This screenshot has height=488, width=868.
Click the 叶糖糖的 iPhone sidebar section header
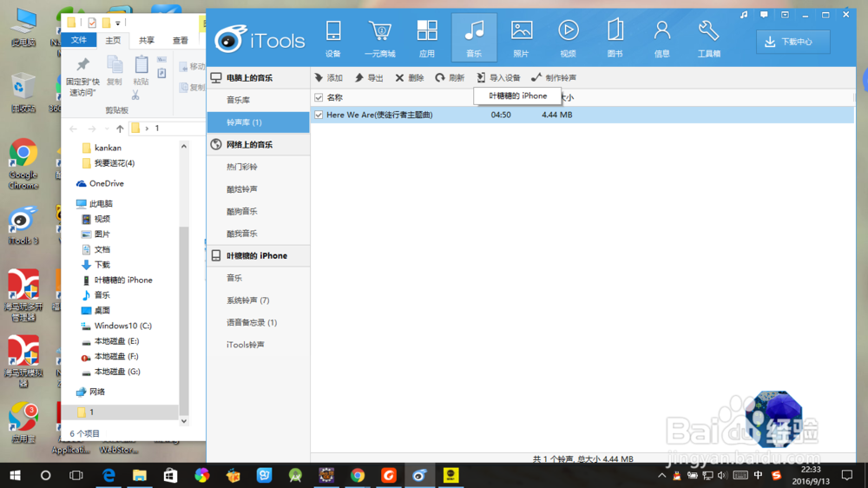259,255
